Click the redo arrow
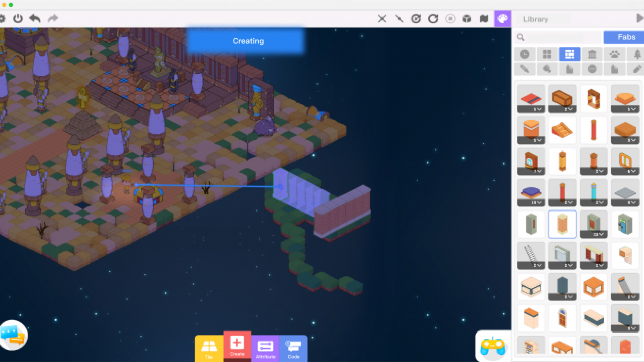644x362 pixels. (x=53, y=19)
